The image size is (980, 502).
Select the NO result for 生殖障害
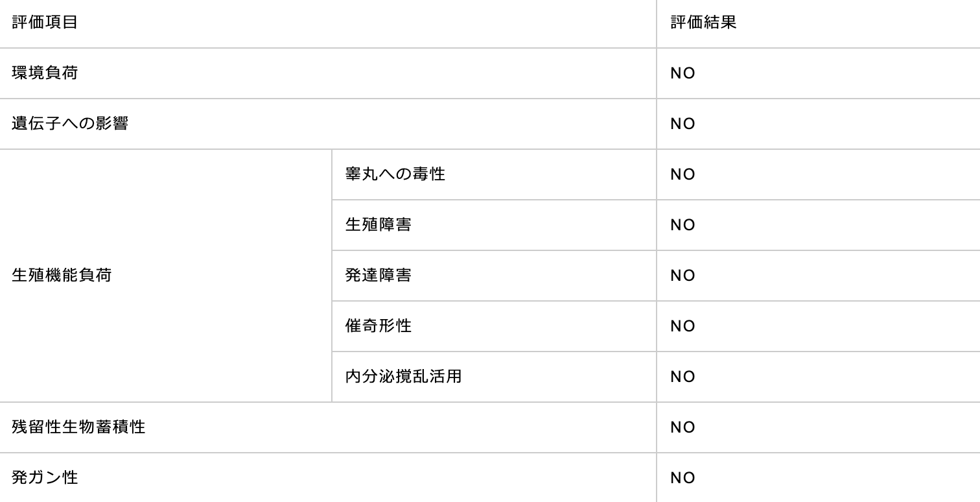tap(819, 225)
